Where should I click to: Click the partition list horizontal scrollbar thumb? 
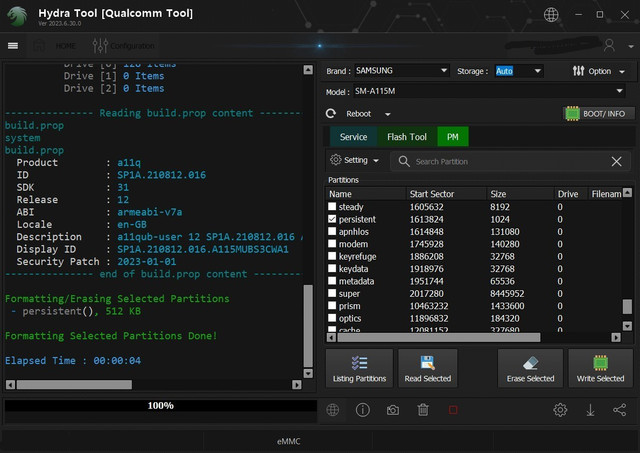[439, 337]
